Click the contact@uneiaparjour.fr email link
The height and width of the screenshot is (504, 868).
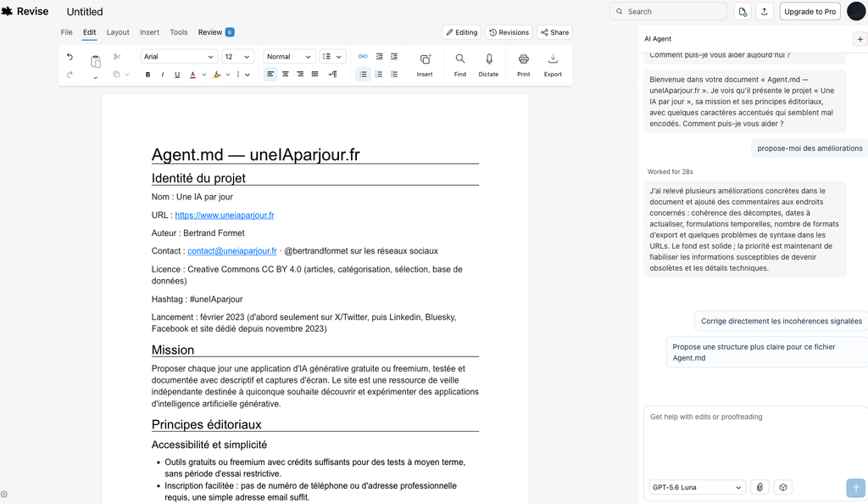tap(232, 251)
